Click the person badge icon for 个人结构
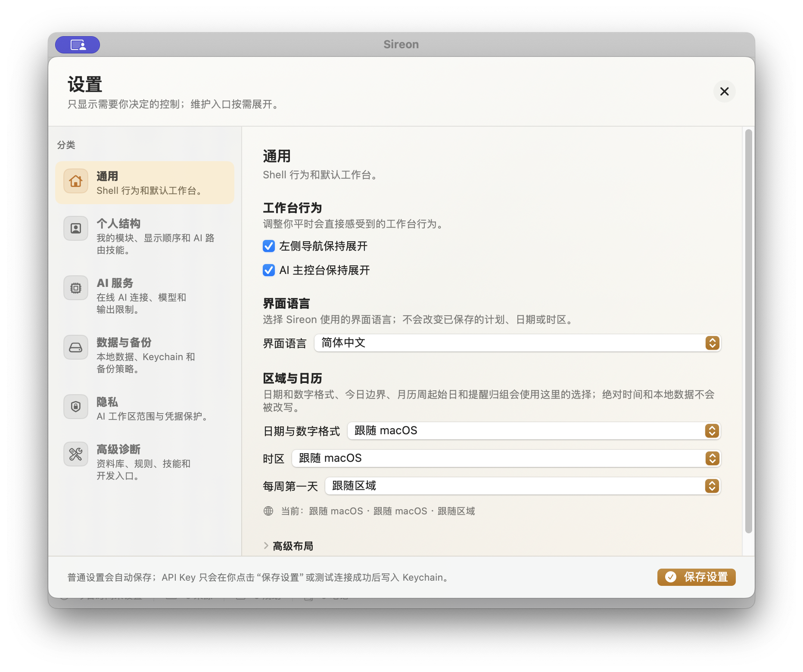The width and height of the screenshot is (803, 672). point(76,228)
